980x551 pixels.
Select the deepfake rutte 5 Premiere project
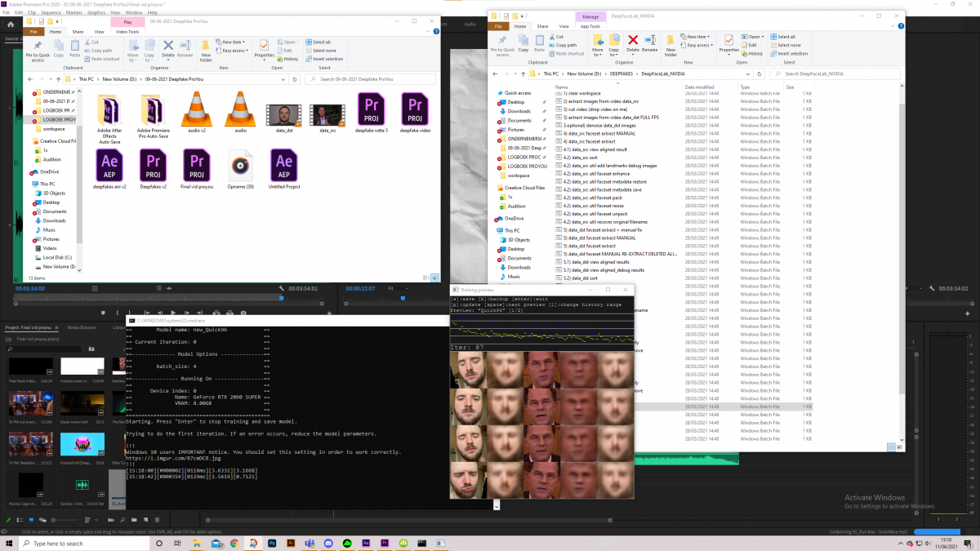372,113
